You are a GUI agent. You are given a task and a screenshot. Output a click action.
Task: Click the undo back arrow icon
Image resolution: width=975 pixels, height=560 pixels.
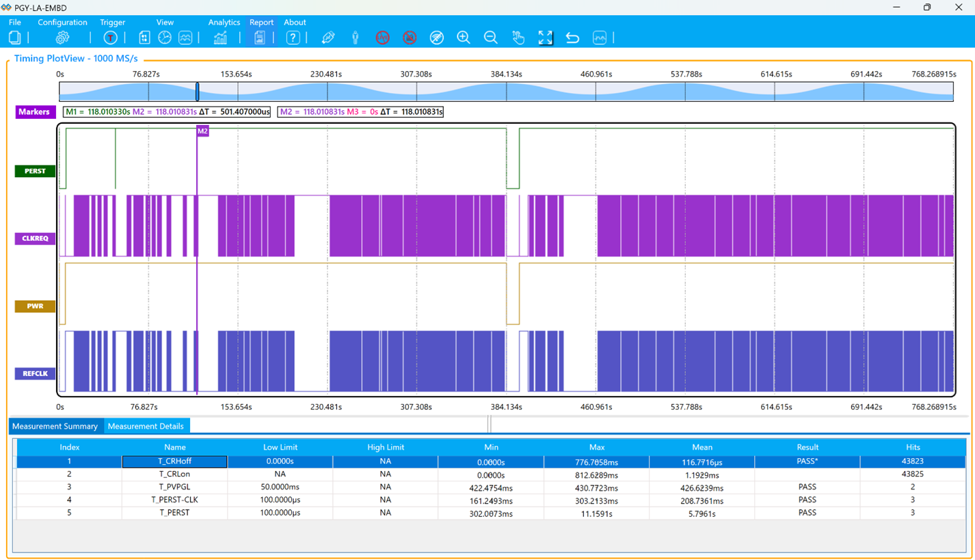(572, 38)
